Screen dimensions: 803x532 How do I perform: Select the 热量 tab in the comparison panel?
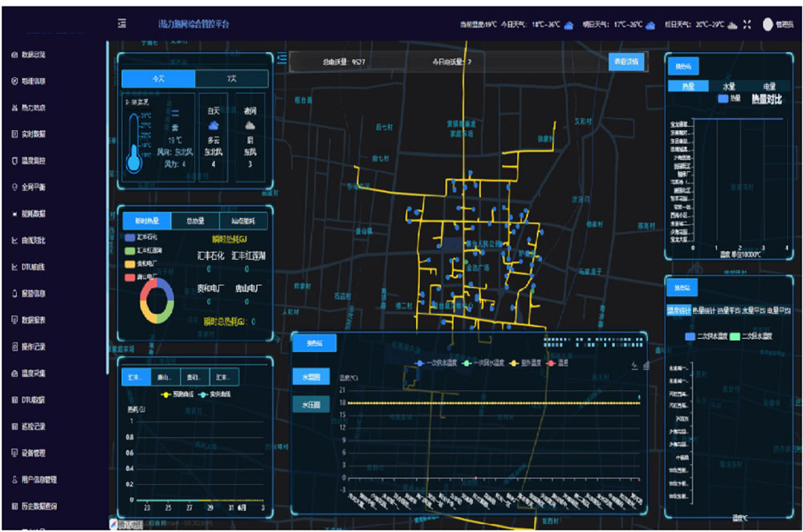pos(688,86)
